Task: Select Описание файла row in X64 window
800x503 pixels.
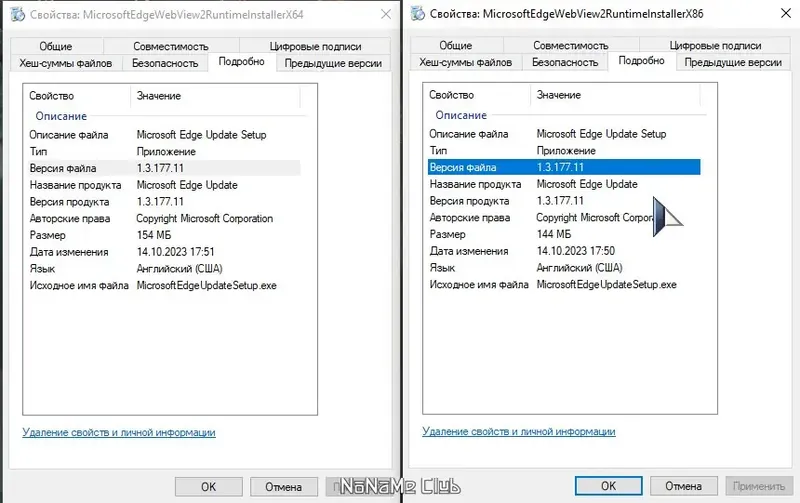Action: pos(164,135)
